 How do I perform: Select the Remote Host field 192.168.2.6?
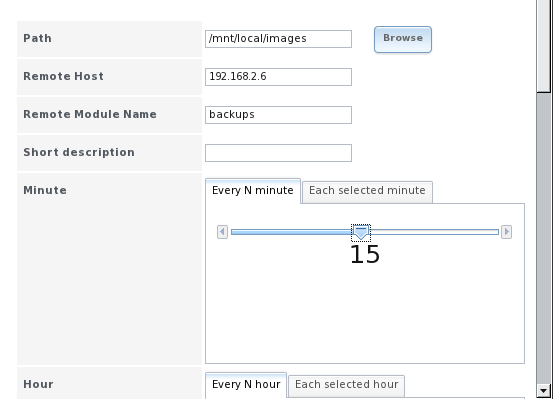point(278,77)
